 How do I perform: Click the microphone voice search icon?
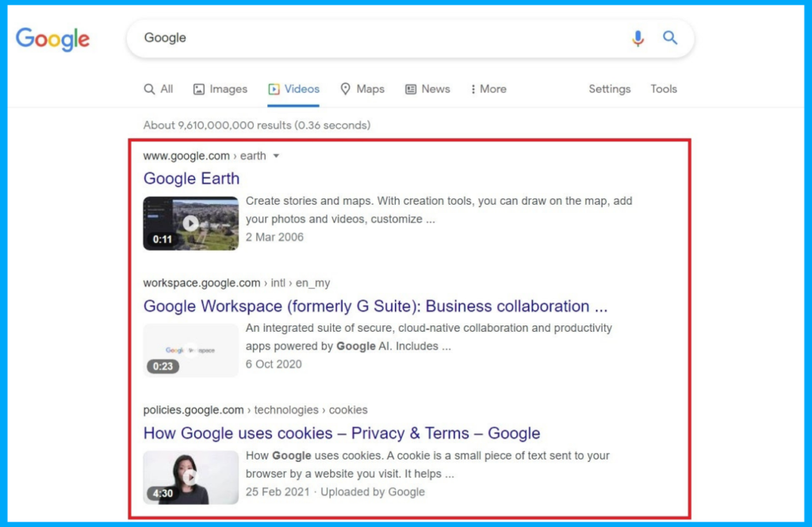(x=638, y=37)
